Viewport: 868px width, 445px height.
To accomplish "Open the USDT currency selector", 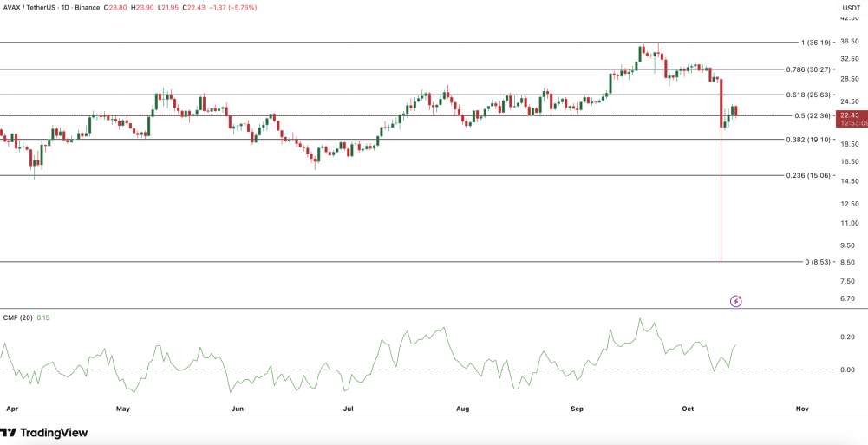I will (850, 8).
